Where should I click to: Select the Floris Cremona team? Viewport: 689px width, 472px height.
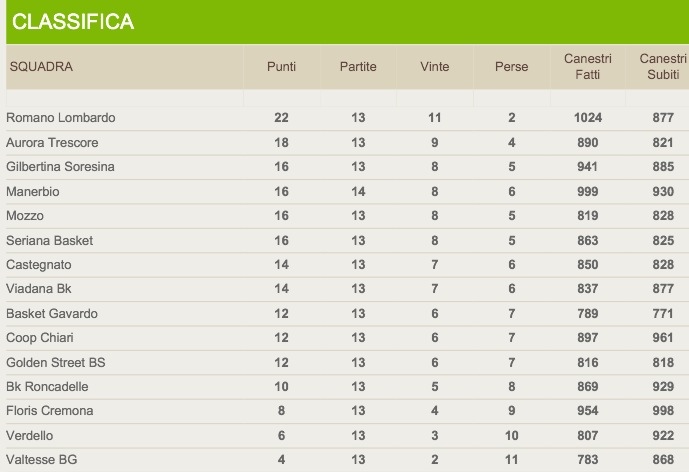pyautogui.click(x=49, y=411)
